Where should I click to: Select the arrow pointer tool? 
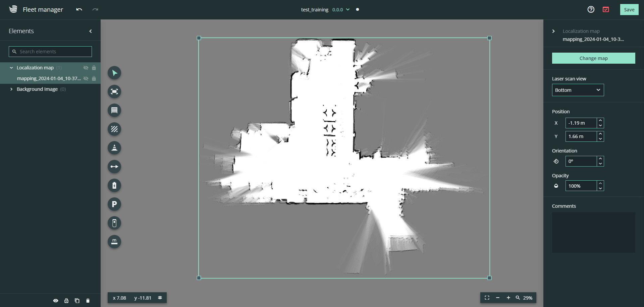114,73
